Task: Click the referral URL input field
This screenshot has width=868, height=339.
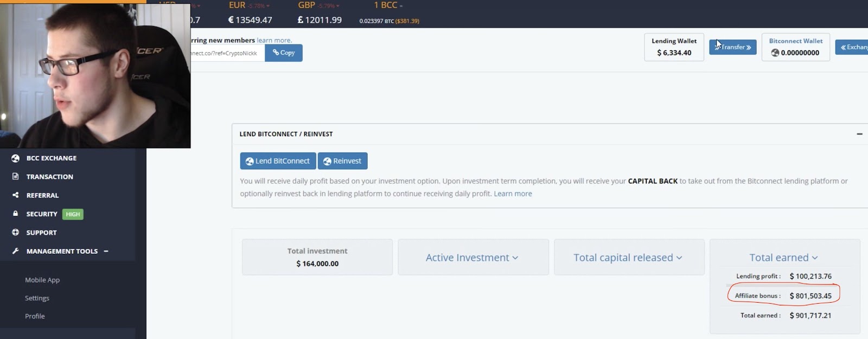Action: [x=227, y=53]
